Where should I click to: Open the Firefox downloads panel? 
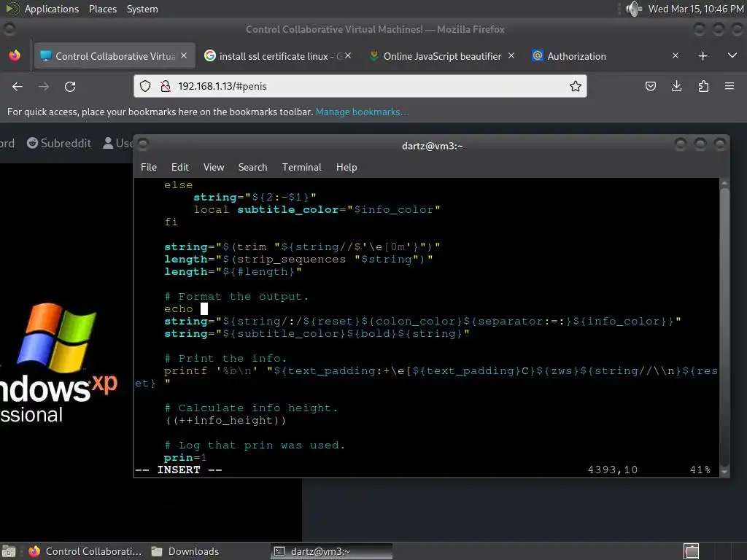tap(676, 86)
